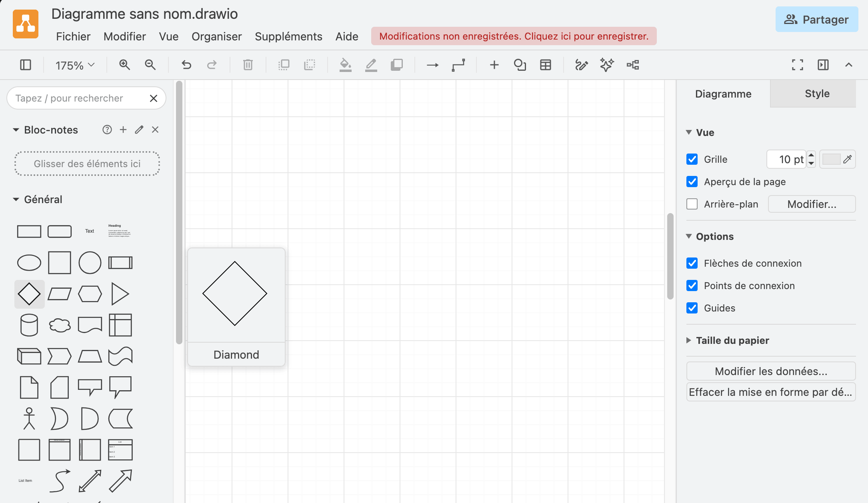Insert a table from the toolbar
Image resolution: width=868 pixels, height=503 pixels.
pyautogui.click(x=546, y=65)
